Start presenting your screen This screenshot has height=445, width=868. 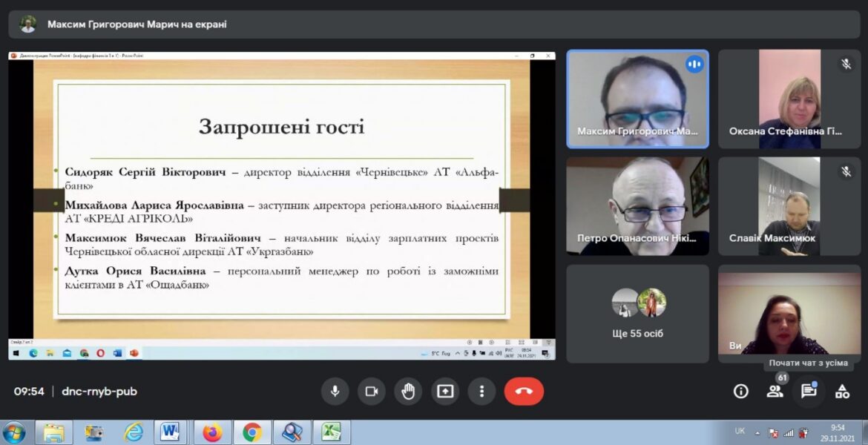point(445,392)
